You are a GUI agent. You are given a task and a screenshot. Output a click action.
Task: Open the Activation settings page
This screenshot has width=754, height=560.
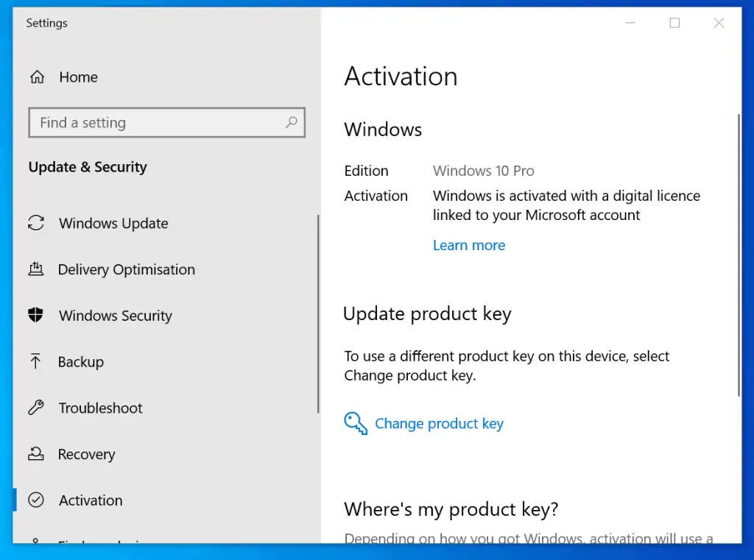tap(90, 500)
